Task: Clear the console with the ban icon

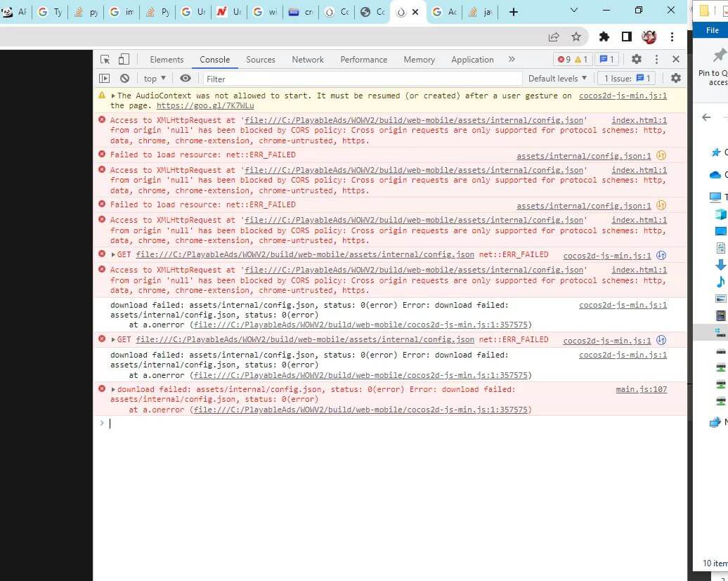Action: pos(124,79)
